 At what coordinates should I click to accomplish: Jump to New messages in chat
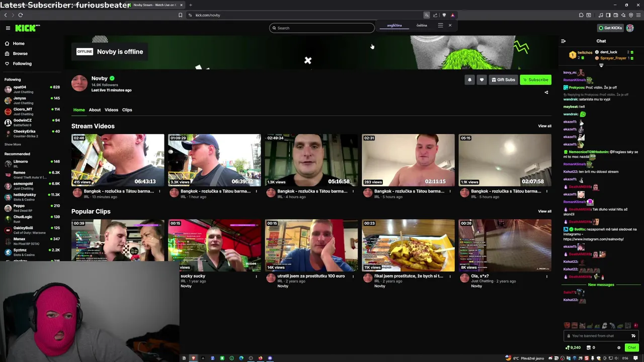[601, 285]
